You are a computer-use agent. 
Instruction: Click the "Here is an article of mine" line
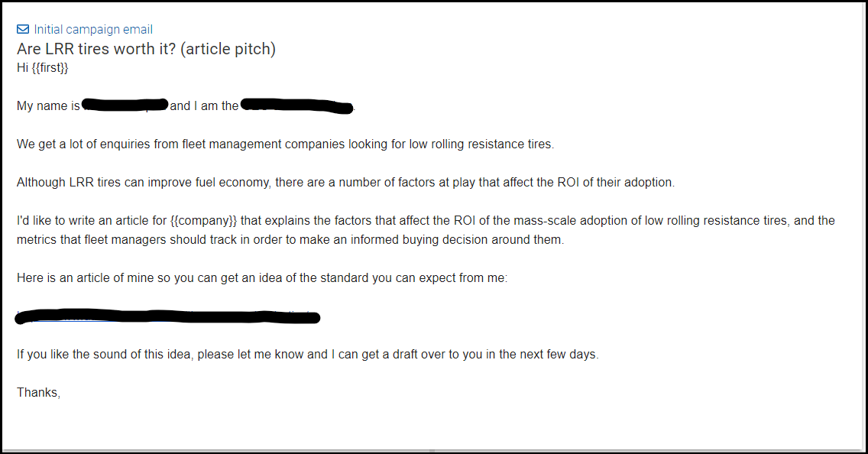(x=261, y=278)
